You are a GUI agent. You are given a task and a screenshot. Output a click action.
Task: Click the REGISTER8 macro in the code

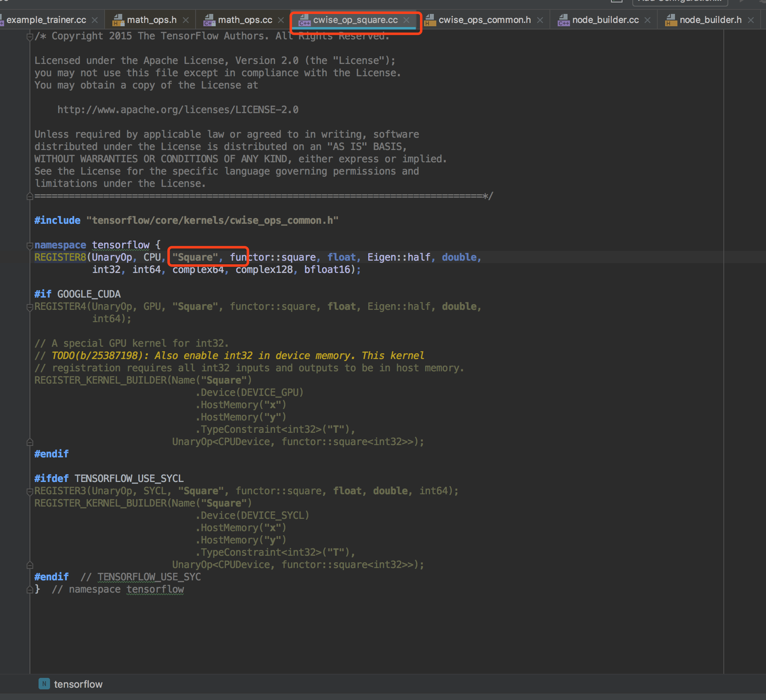pyautogui.click(x=60, y=257)
